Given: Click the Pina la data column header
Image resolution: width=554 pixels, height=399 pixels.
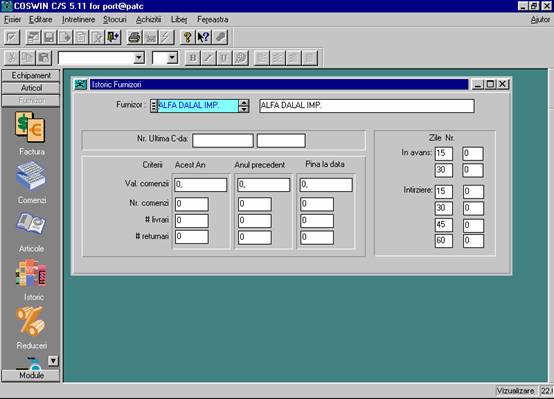Looking at the screenshot, I should tap(325, 164).
